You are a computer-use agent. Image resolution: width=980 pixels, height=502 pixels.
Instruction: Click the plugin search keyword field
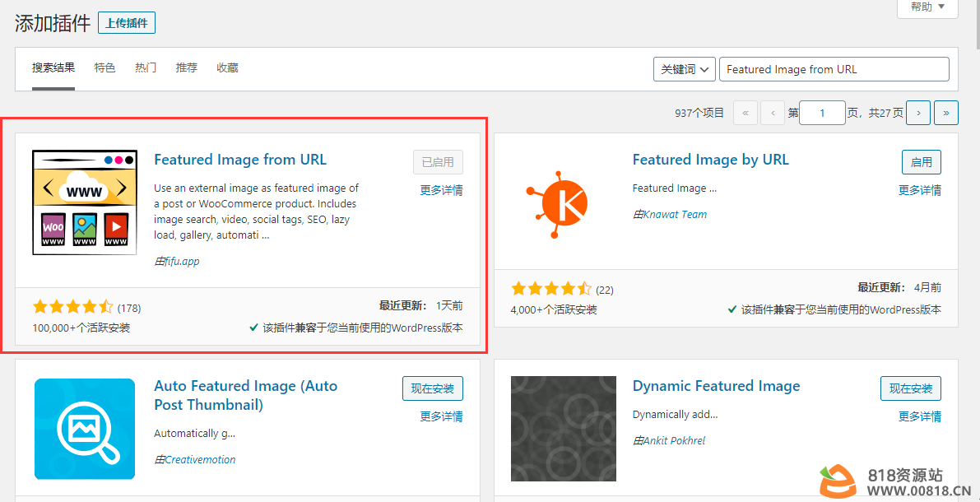pos(834,69)
